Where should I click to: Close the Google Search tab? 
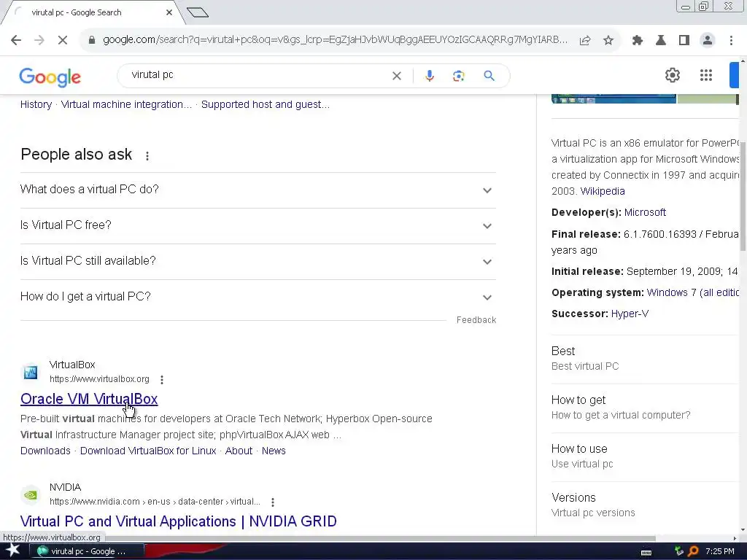[169, 12]
